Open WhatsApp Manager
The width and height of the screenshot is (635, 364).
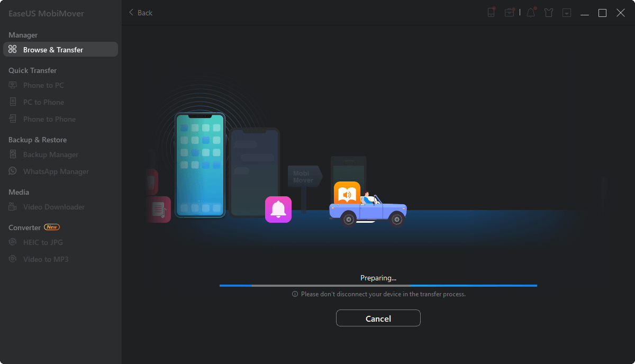[x=56, y=171]
